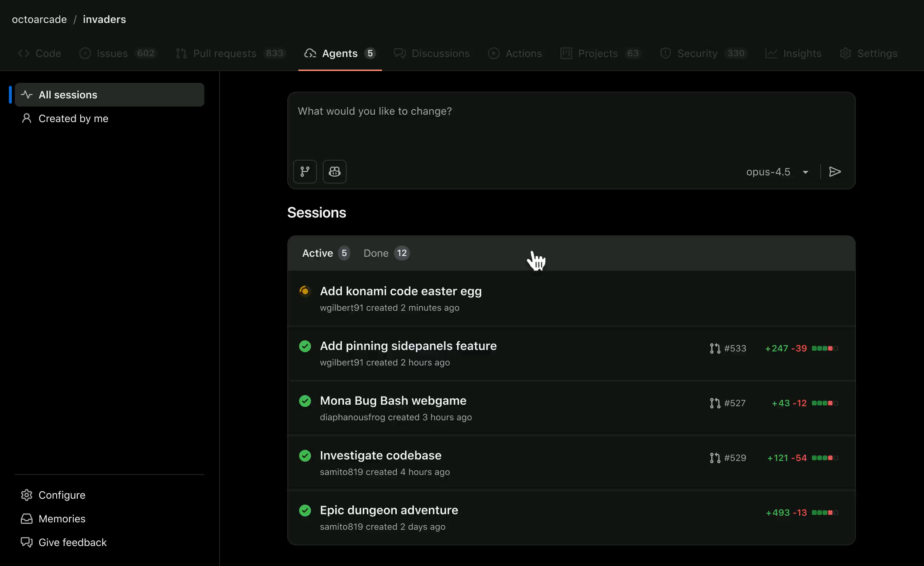Viewport: 924px width, 566px height.
Task: Open the Epic dungeon adventure session
Action: coord(389,510)
